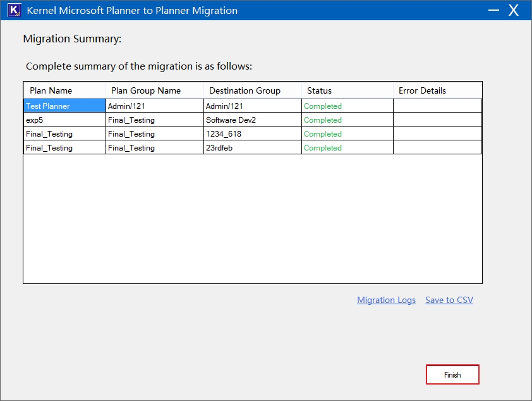This screenshot has height=401, width=532.
Task: Click the Kernel app logo icon
Action: click(x=15, y=10)
